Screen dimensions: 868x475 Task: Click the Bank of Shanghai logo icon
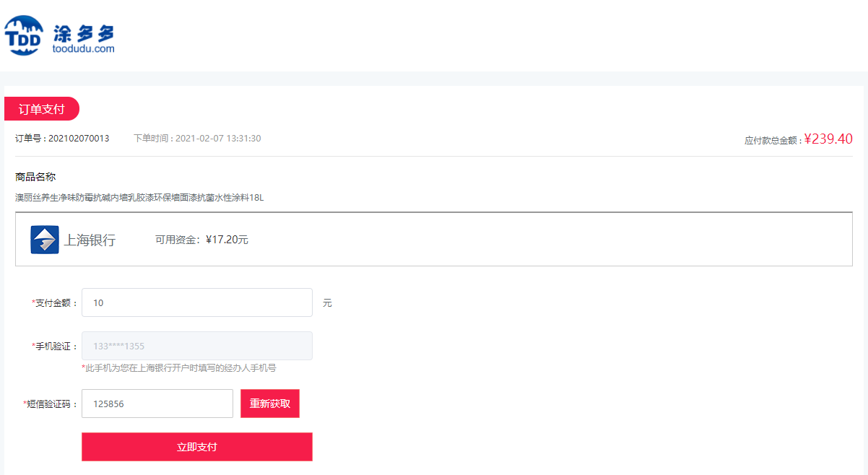click(45, 240)
